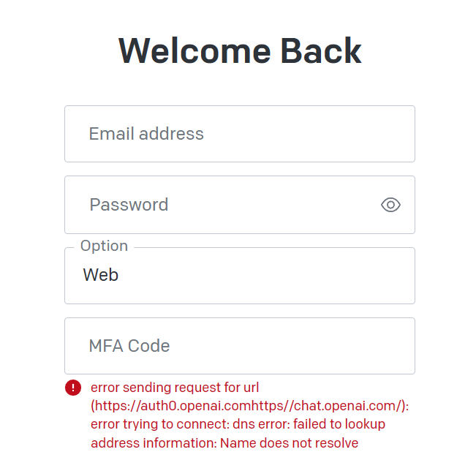Click the "MFA Code" placeholder text

129,346
